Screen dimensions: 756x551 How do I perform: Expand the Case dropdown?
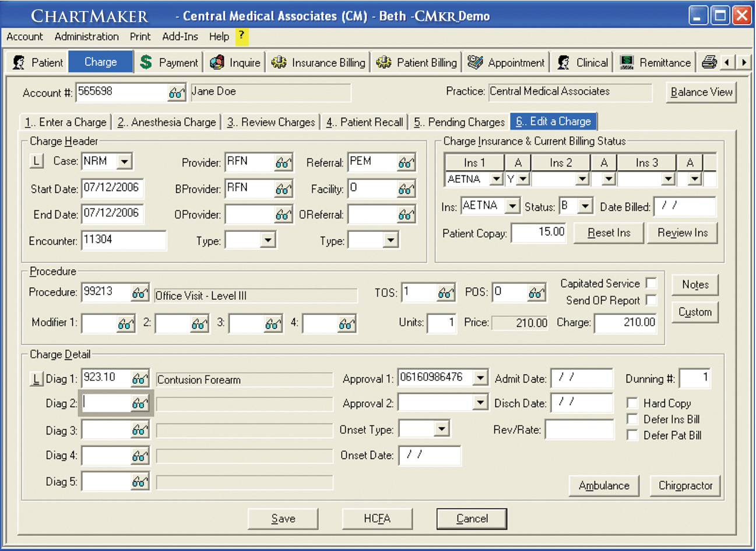(x=124, y=161)
